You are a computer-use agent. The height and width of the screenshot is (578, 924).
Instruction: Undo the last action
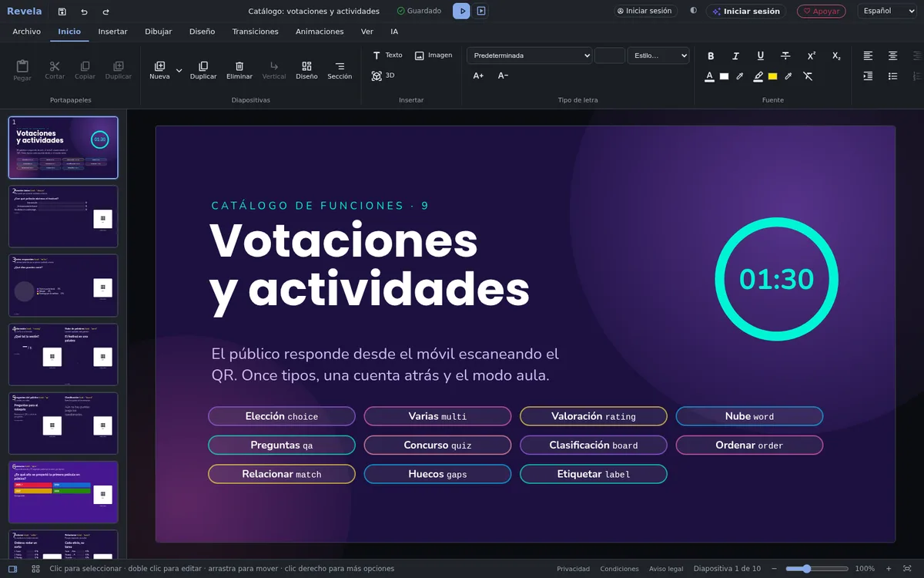point(84,12)
